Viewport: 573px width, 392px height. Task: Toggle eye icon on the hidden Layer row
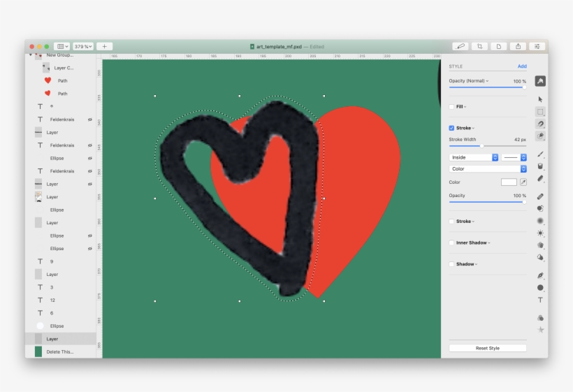coord(90,184)
